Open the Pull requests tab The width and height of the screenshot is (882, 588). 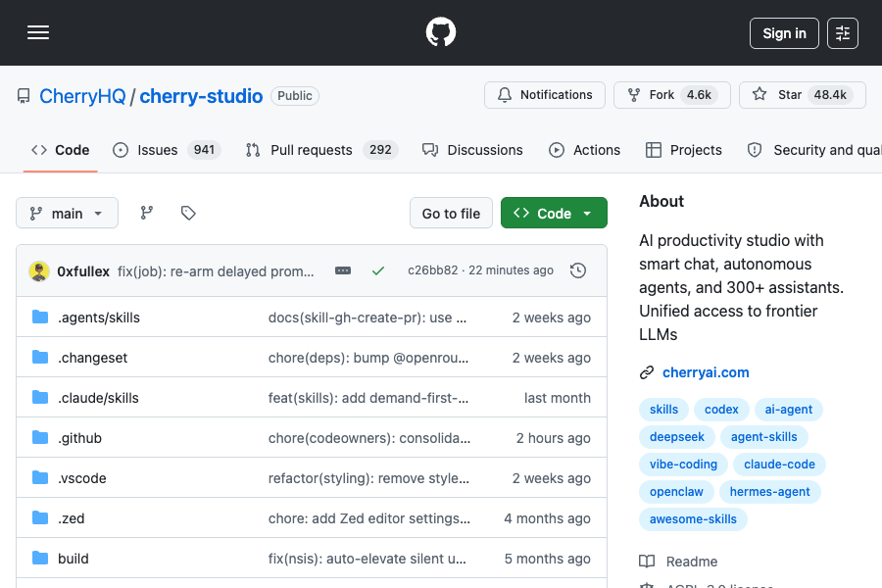pos(321,150)
